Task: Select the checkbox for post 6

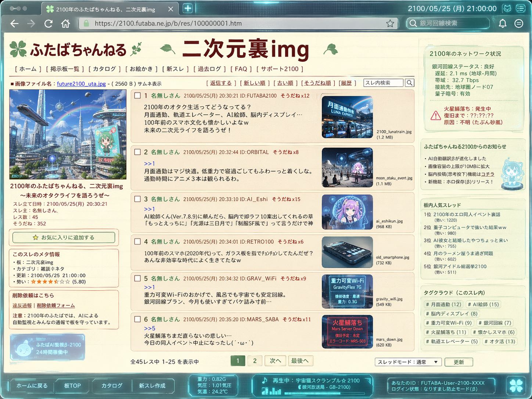Action: click(137, 319)
